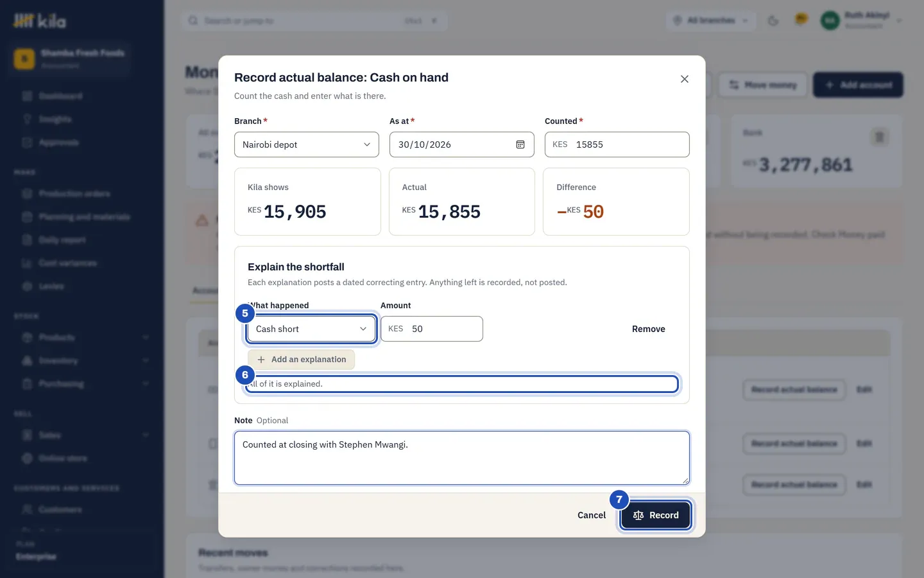The height and width of the screenshot is (578, 924).
Task: Open the All branches filter dropdown
Action: (x=711, y=21)
